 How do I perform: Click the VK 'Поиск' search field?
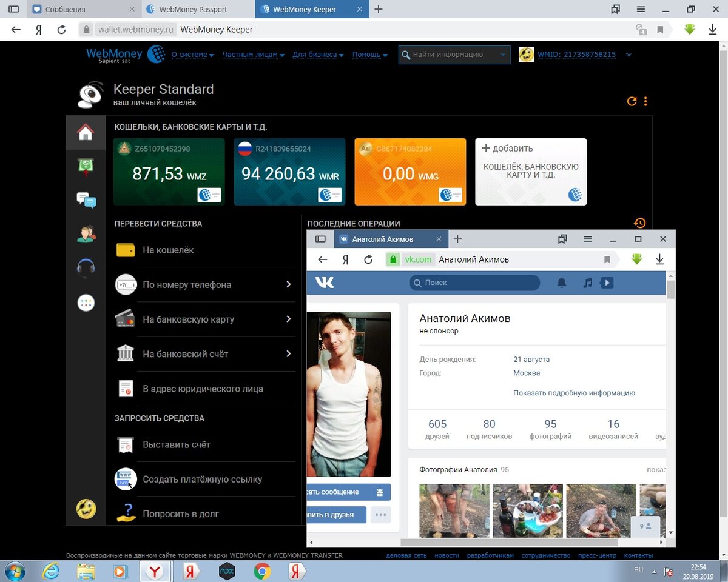[x=474, y=283]
